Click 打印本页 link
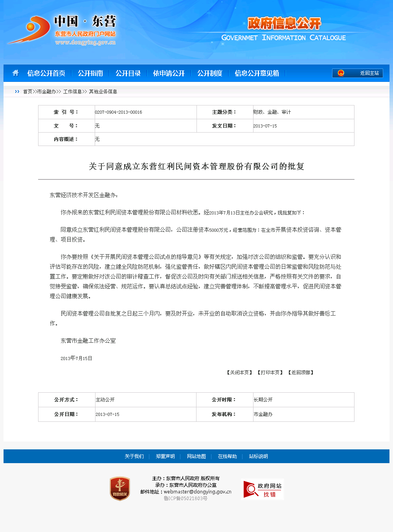The width and height of the screenshot is (393, 532). (270, 373)
